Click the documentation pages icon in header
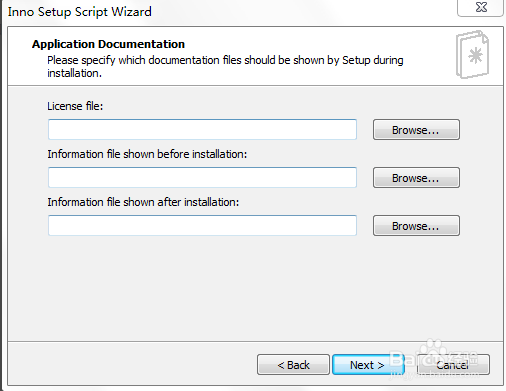Viewport: 506px width, 391px height. pos(472,55)
